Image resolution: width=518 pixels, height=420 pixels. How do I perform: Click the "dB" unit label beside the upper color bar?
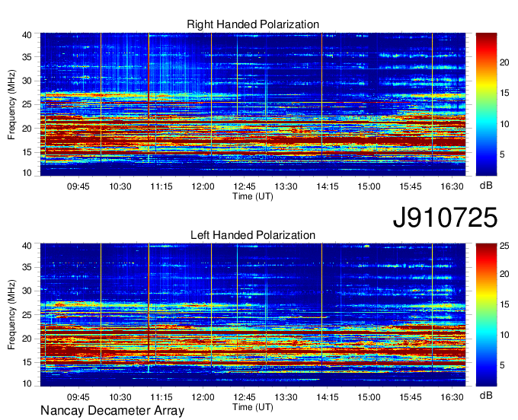click(486, 186)
